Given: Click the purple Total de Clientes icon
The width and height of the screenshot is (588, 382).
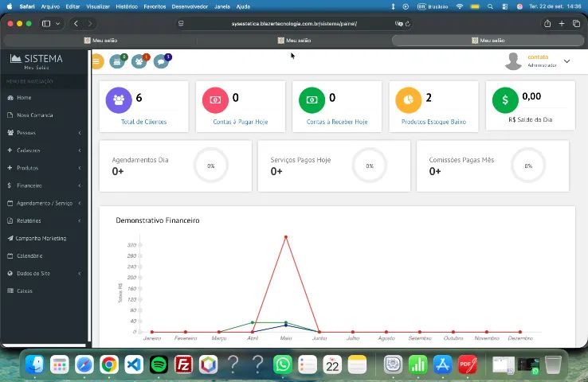Looking at the screenshot, I should pyautogui.click(x=119, y=100).
